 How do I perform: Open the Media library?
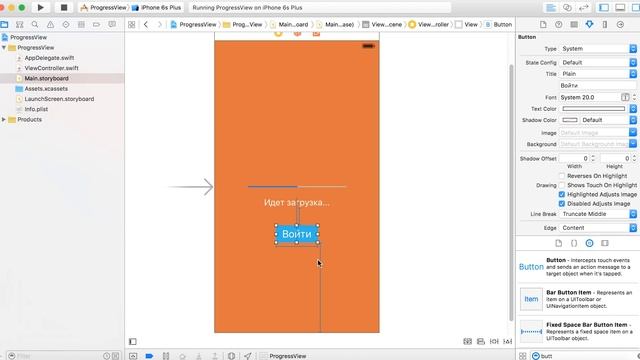click(605, 243)
